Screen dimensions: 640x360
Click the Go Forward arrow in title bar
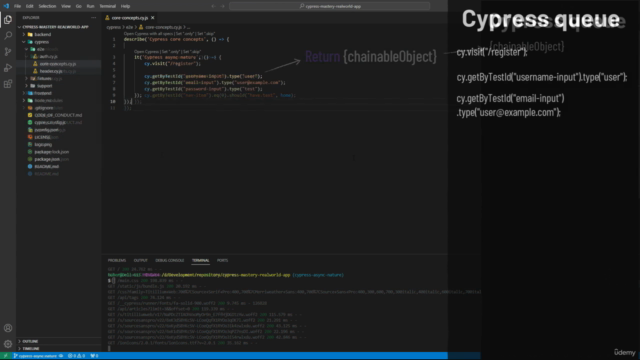(222, 6)
